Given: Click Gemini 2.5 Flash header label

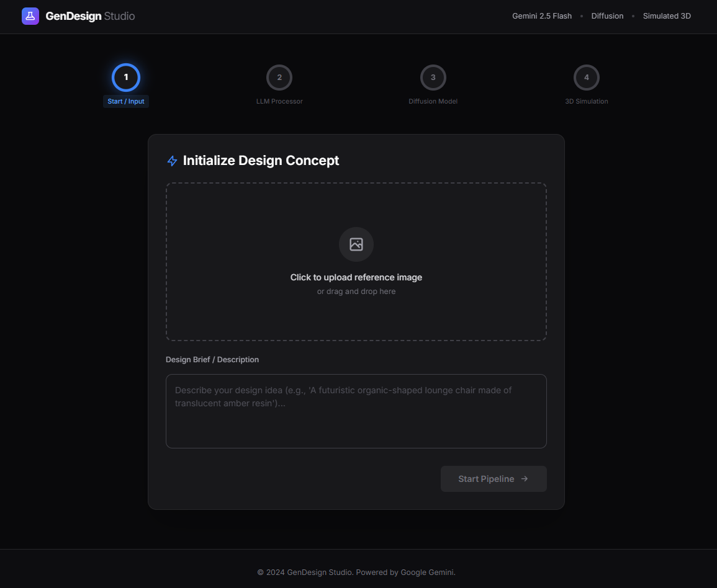Looking at the screenshot, I should [x=541, y=16].
